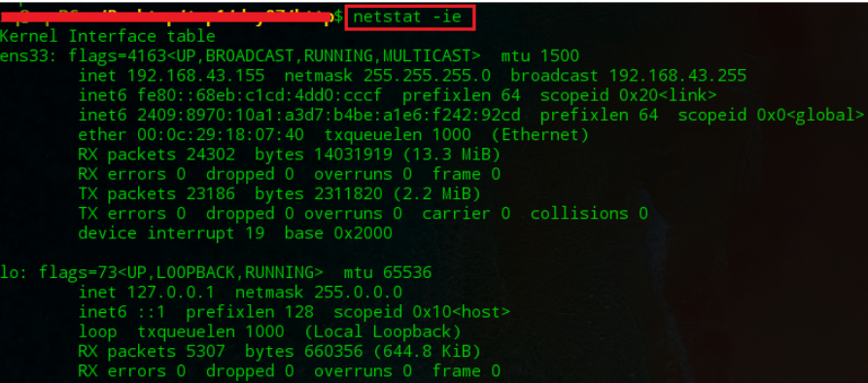
Task: Select the "base 0x2000" value
Action: (338, 233)
